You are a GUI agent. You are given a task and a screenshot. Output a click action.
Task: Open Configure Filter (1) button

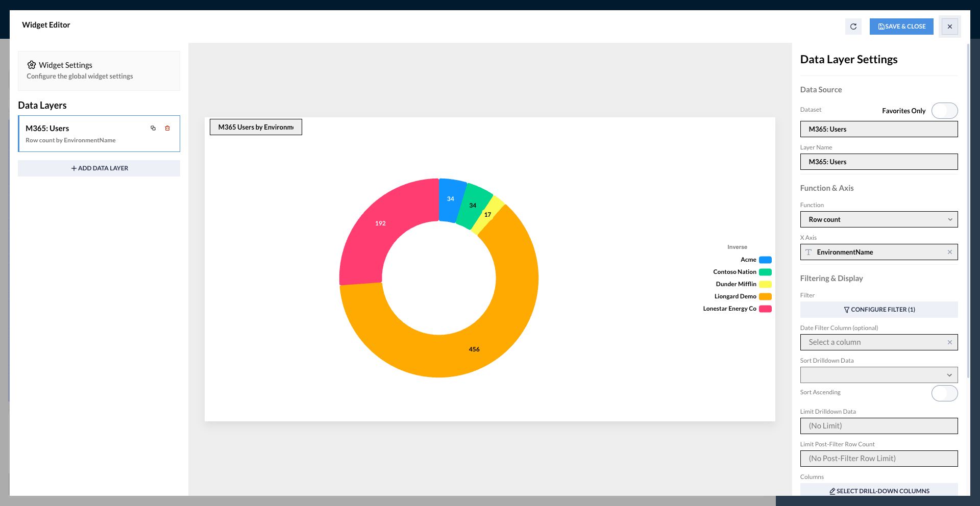pos(879,310)
